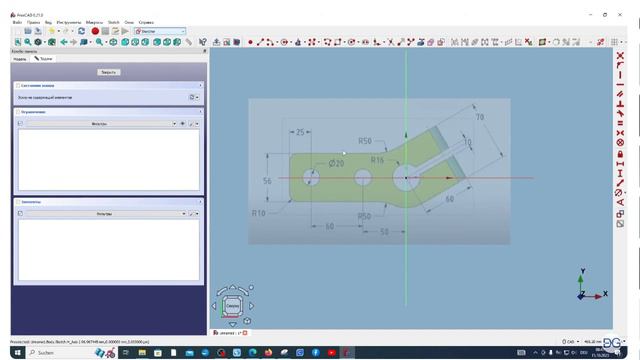Select the sketcher Point tool
The image size is (640, 360).
(250, 42)
